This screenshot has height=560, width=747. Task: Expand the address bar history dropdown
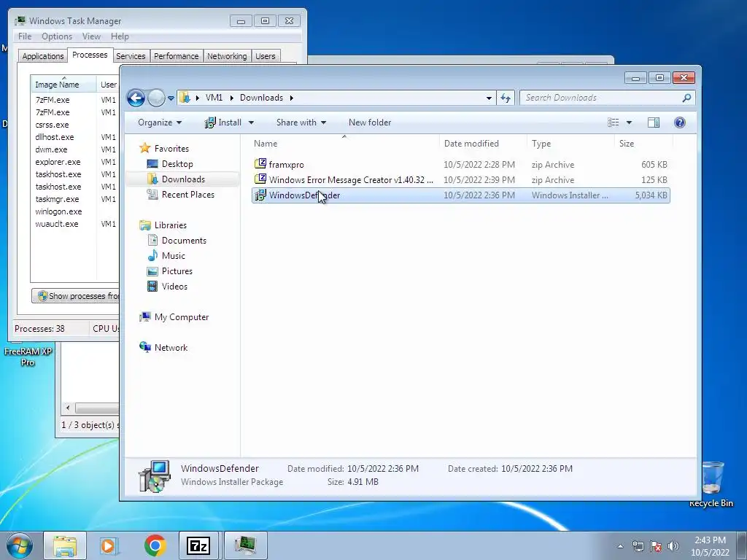489,98
